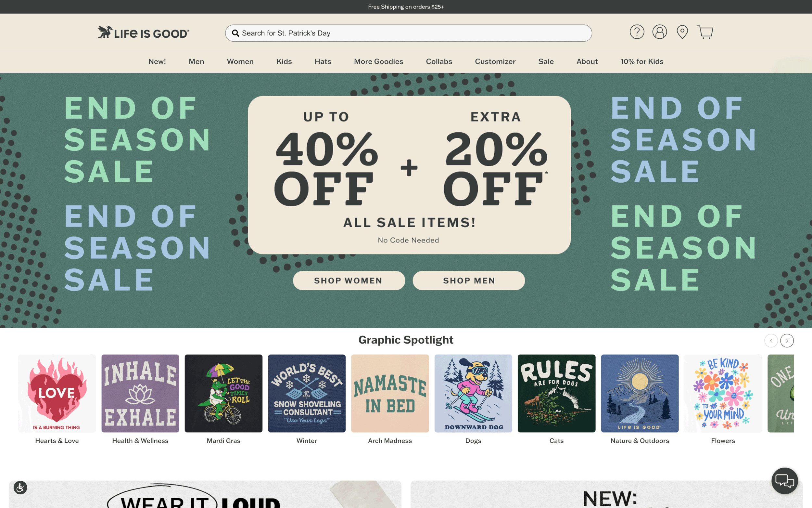Open the live chat bubble icon

click(x=784, y=481)
